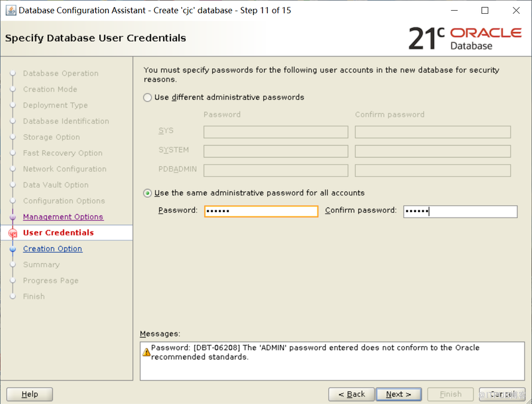The image size is (532, 404).
Task: Select User Credentials step in sidebar
Action: pos(59,232)
